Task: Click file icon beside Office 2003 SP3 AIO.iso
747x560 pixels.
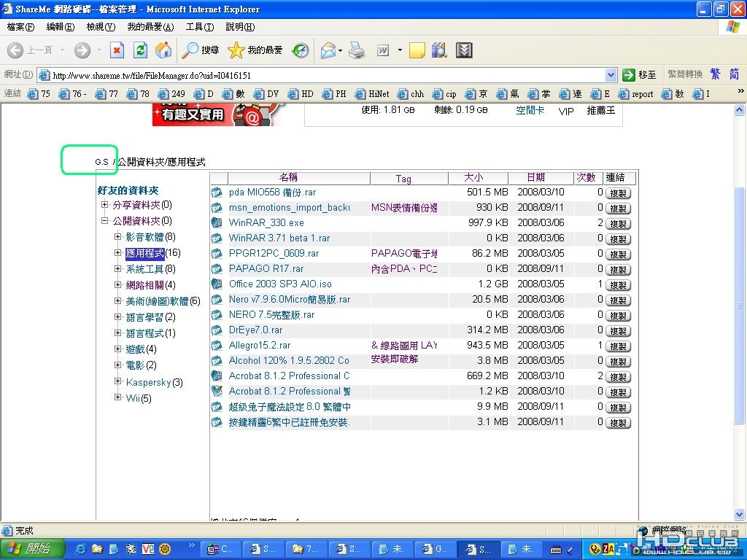Action: (x=217, y=284)
